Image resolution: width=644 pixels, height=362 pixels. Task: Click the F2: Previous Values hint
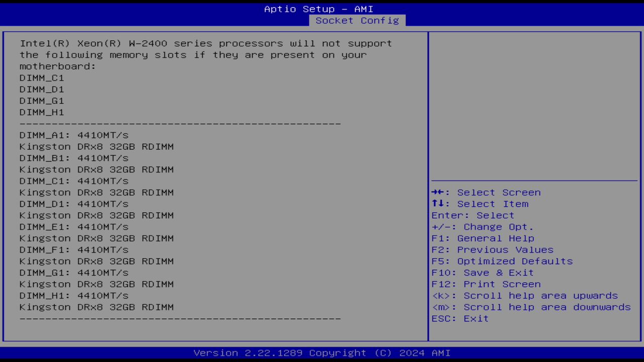[493, 250]
